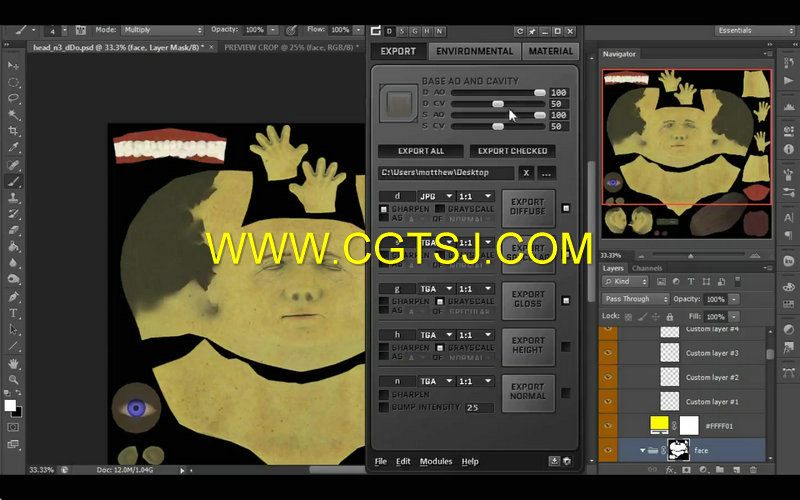800x500 pixels.
Task: Toggle the brush panel icon in options bar
Action: 80,30
